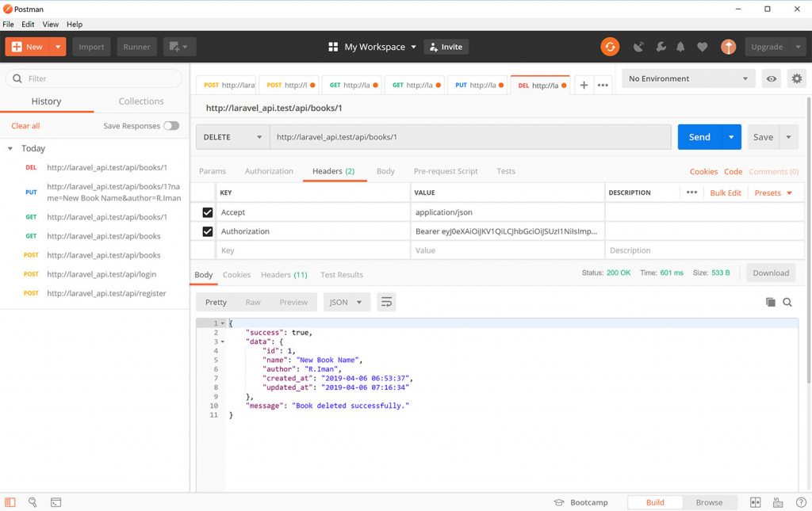
Task: Open the Pre-request Script tab
Action: (446, 171)
